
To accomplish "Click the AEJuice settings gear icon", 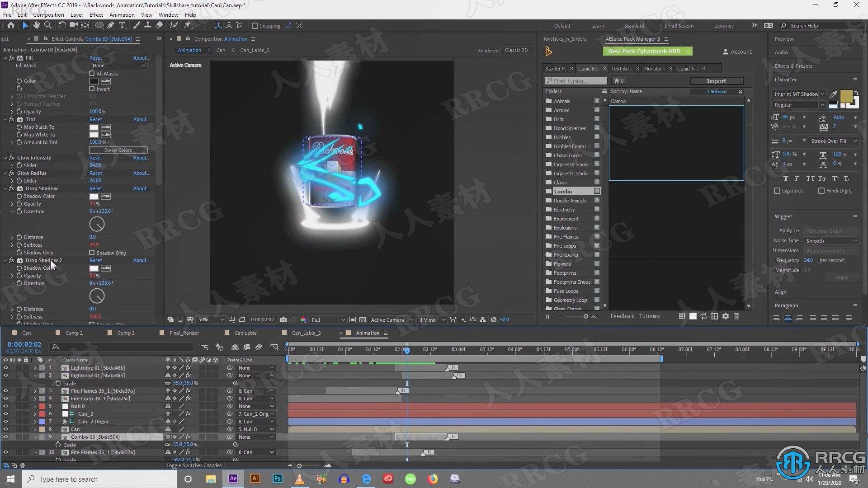I will point(726,316).
